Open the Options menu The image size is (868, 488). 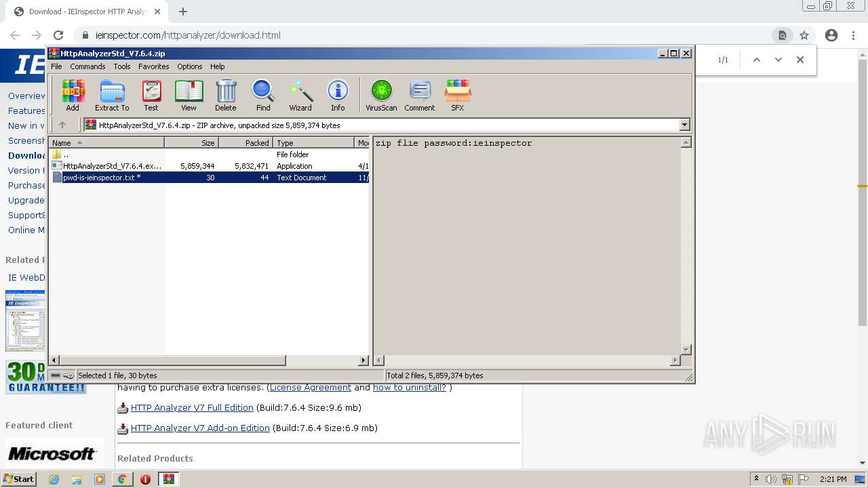pyautogui.click(x=190, y=66)
